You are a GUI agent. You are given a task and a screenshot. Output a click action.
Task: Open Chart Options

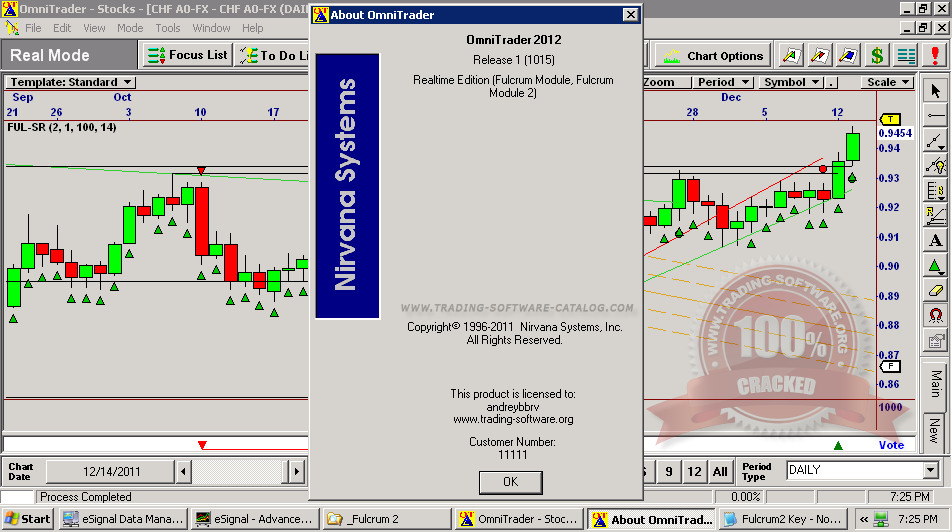coord(713,56)
